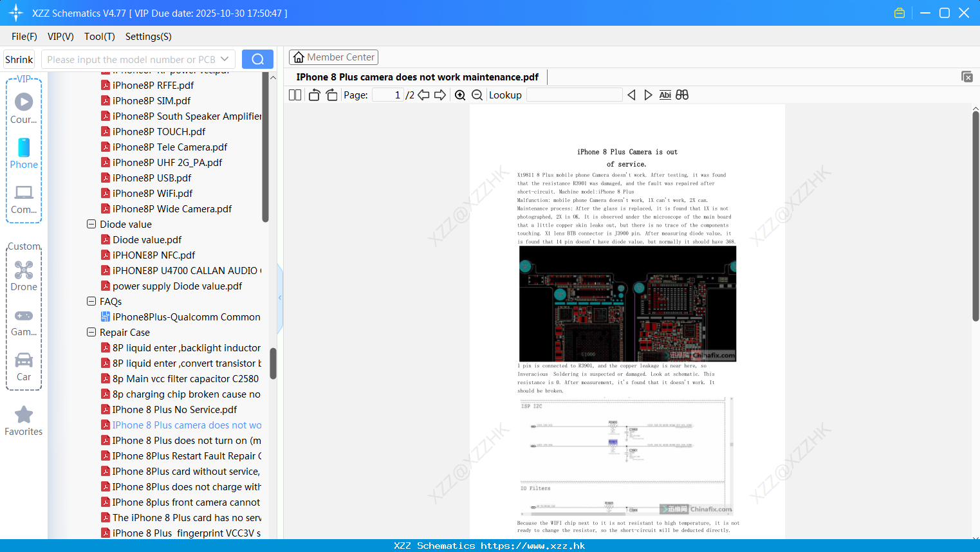Open iPHONE8P NFC.pdf
Screen dimensions: 980x552
click(x=154, y=255)
